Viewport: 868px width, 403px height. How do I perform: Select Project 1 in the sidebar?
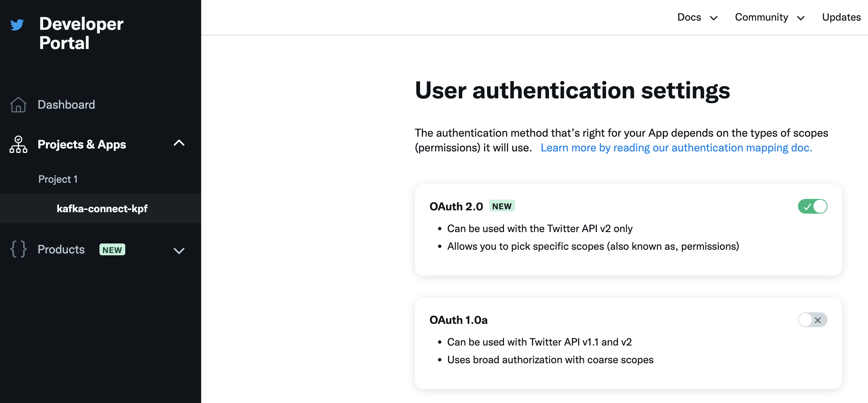(x=58, y=179)
